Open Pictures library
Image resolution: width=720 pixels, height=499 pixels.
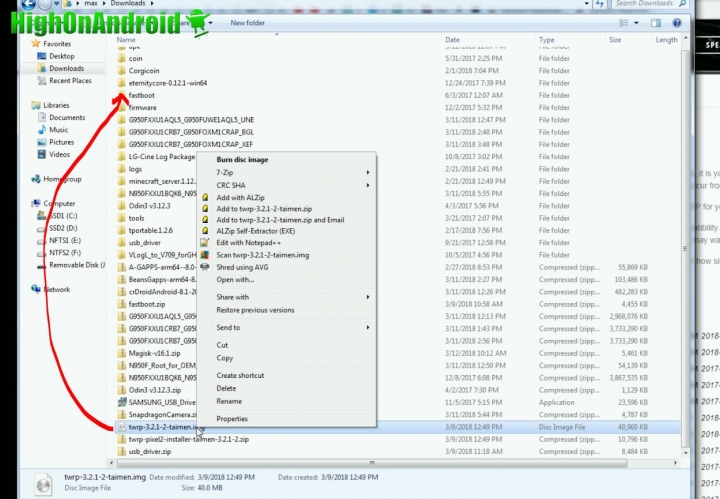pos(61,142)
